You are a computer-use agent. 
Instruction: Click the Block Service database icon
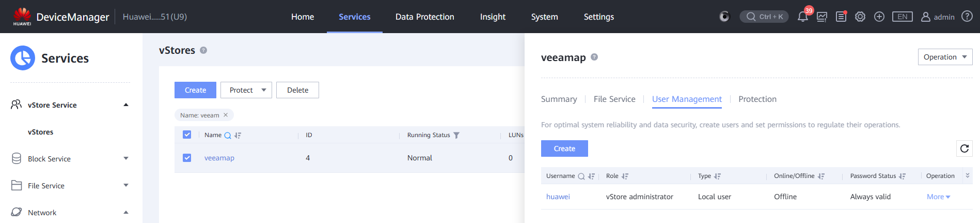[x=17, y=158]
